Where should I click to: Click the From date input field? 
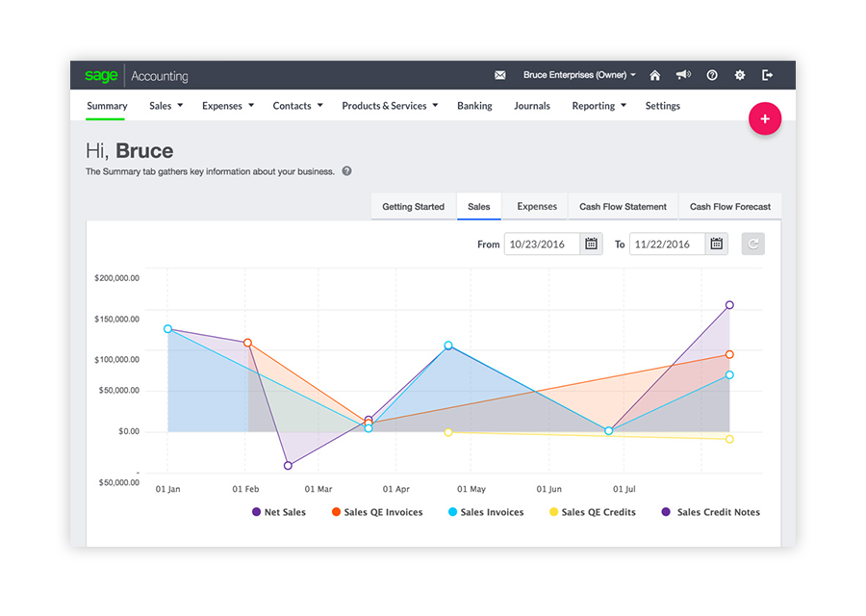coord(542,244)
